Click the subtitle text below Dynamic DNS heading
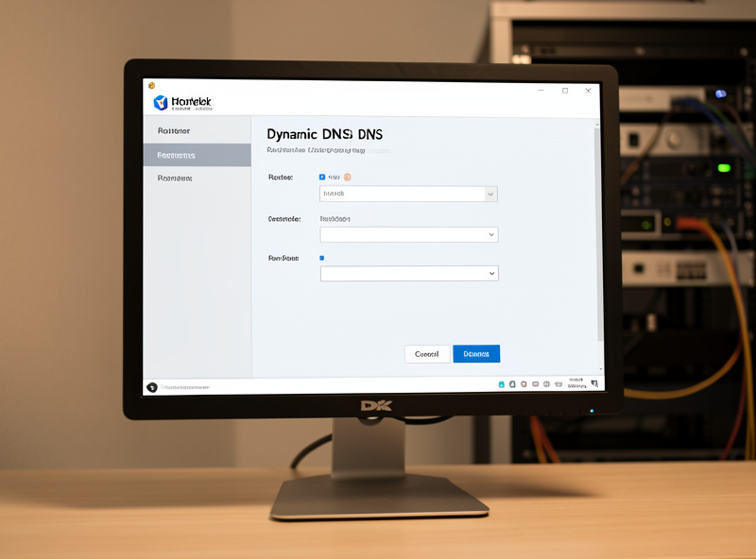The image size is (756, 559). point(316,150)
